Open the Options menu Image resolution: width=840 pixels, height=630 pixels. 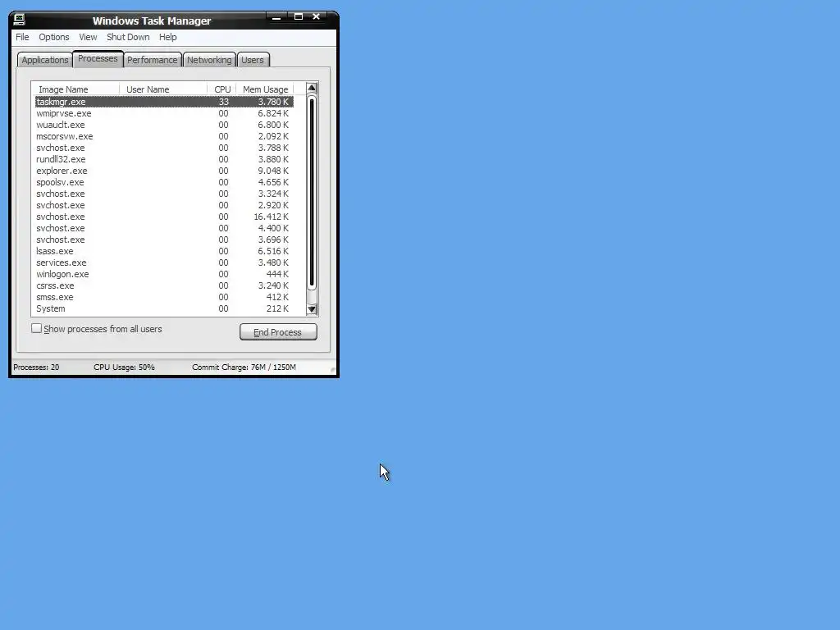click(53, 37)
